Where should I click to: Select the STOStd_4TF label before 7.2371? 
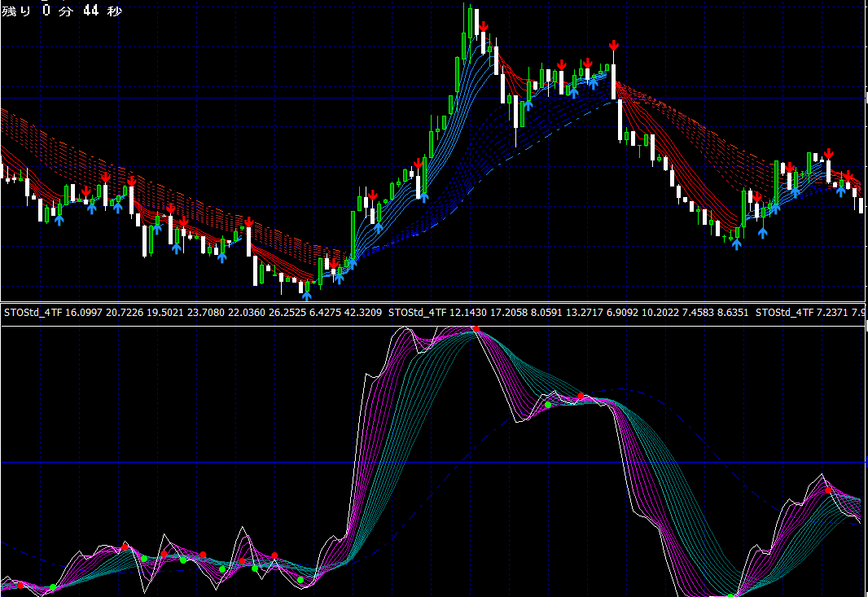click(784, 312)
